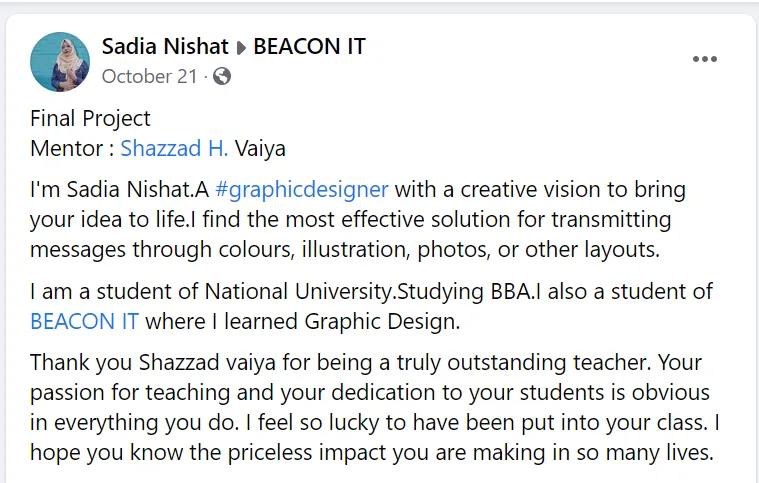Click the "Final Project" heading text
Image resolution: width=759 pixels, height=483 pixels.
(x=90, y=119)
